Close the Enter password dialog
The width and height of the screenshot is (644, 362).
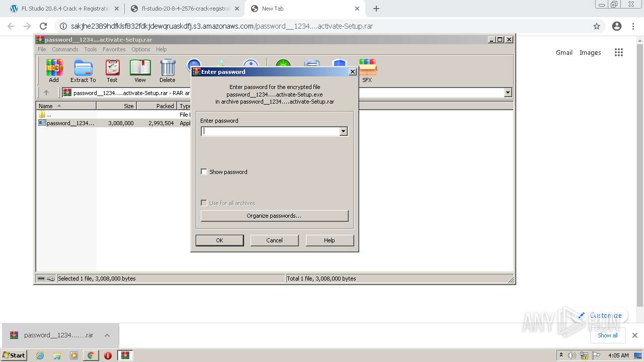[x=353, y=72]
